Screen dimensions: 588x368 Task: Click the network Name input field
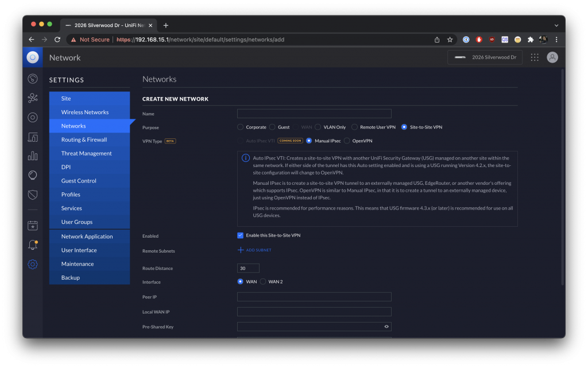(314, 114)
